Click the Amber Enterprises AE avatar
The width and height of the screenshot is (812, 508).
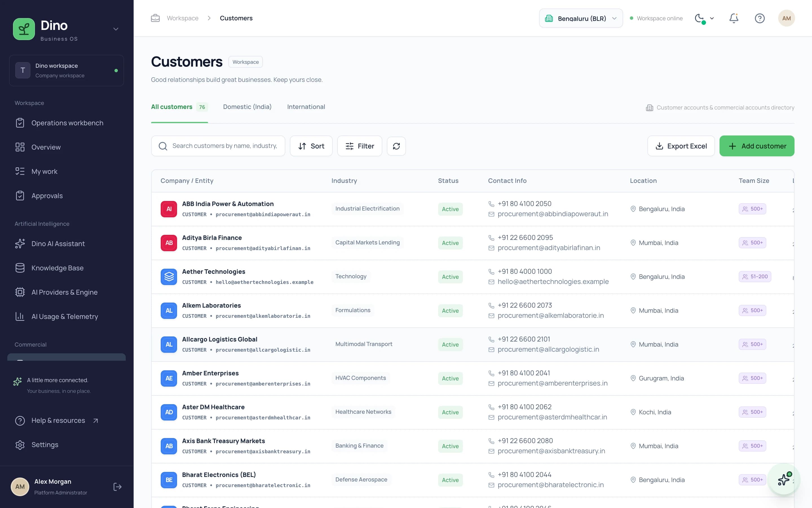169,378
